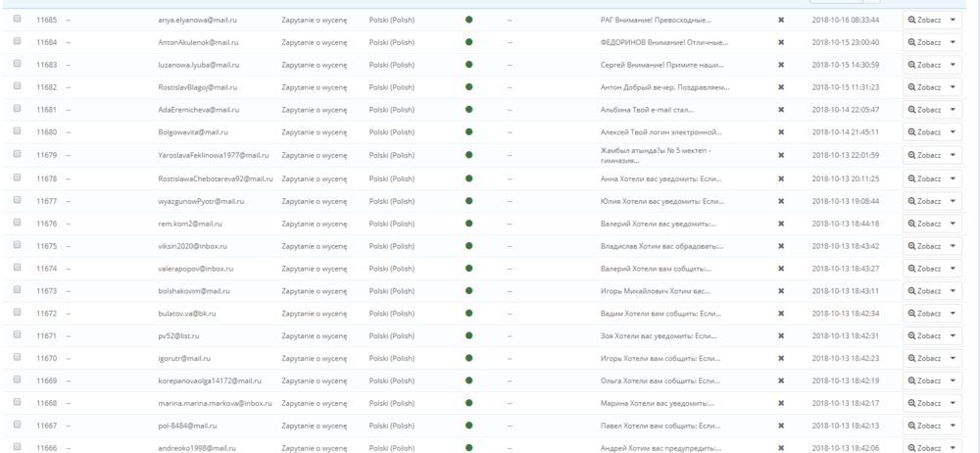Click X icon in row 11679

(781, 155)
